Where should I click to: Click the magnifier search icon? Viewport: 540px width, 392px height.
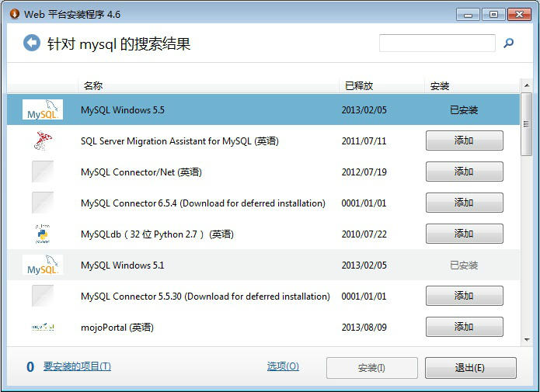coord(508,43)
